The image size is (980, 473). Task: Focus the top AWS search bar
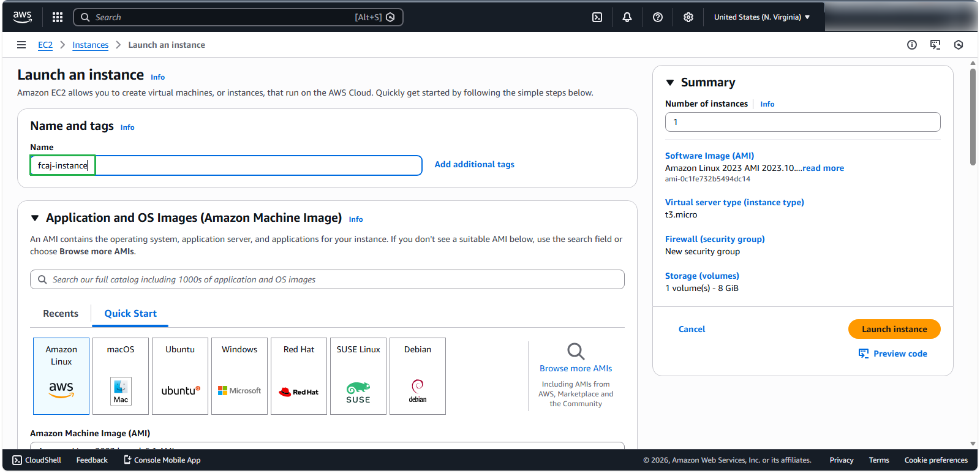238,17
